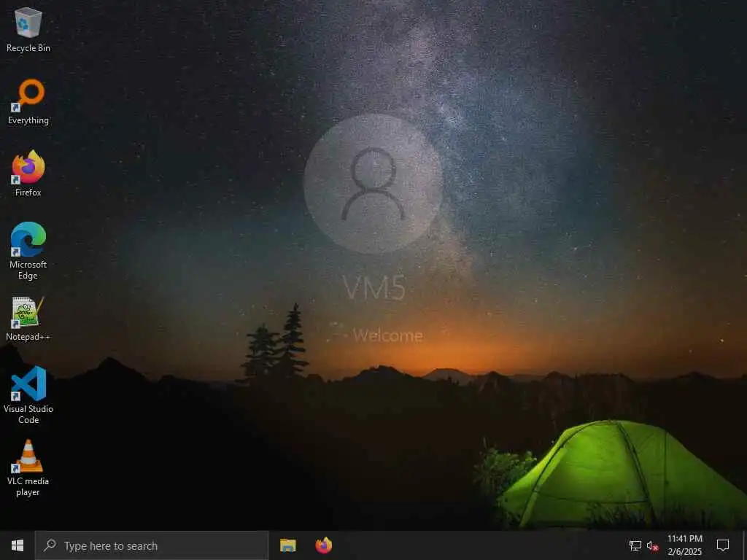Select the Notepad++ desktop shortcut

coord(28,319)
